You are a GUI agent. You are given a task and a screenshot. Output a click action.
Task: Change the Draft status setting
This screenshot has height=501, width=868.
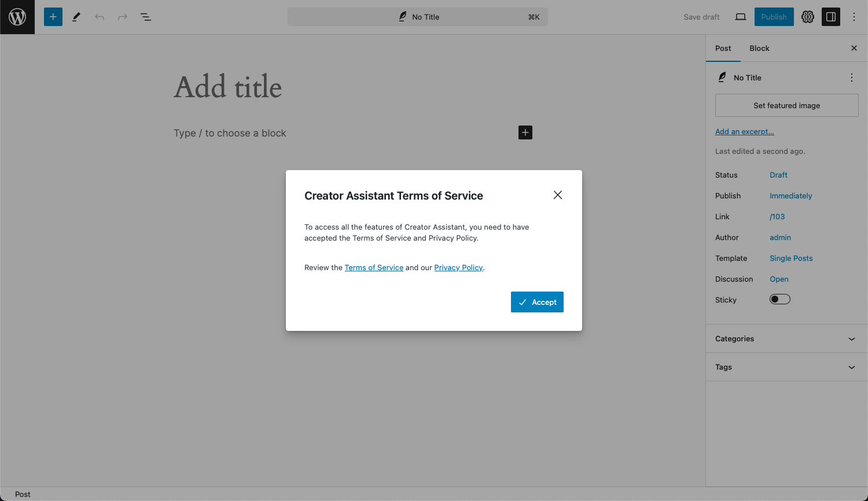(x=779, y=175)
